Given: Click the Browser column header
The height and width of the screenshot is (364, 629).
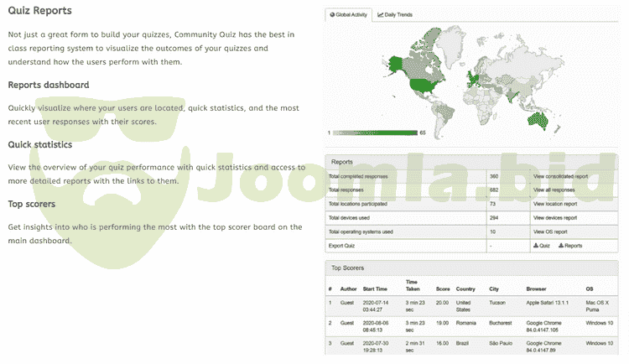Looking at the screenshot, I should [x=536, y=289].
